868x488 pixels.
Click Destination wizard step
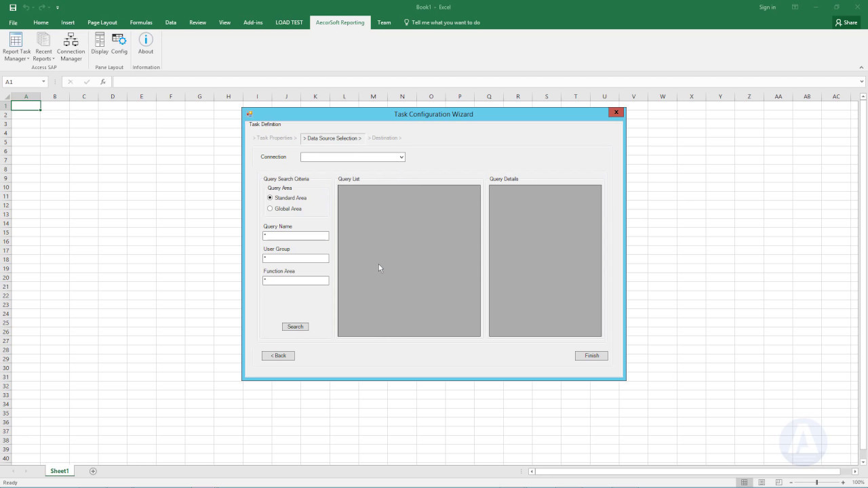click(384, 138)
